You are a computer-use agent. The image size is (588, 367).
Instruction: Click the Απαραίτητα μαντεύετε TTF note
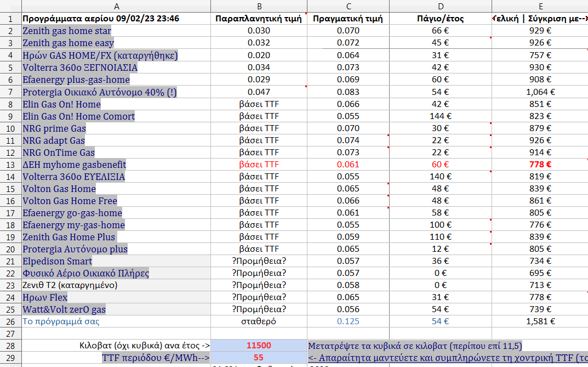(448, 357)
